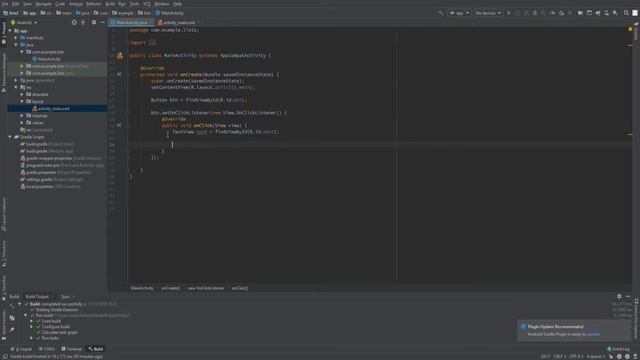The image size is (640, 360).
Task: Click the green Run app button
Action: point(509,13)
